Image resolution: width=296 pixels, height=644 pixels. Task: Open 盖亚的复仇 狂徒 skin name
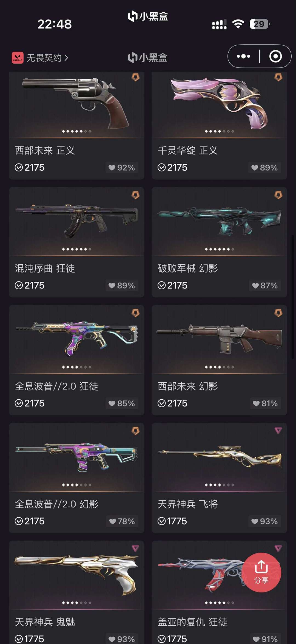coord(192,622)
